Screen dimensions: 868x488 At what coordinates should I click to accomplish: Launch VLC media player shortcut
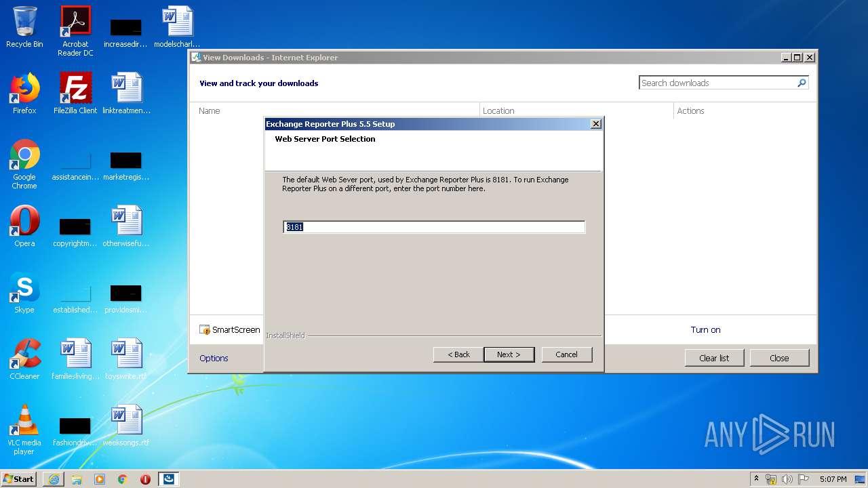pos(24,430)
